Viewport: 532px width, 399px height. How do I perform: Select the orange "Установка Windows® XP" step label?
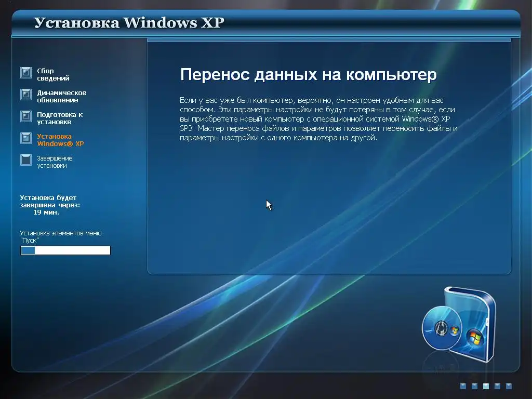click(x=60, y=140)
